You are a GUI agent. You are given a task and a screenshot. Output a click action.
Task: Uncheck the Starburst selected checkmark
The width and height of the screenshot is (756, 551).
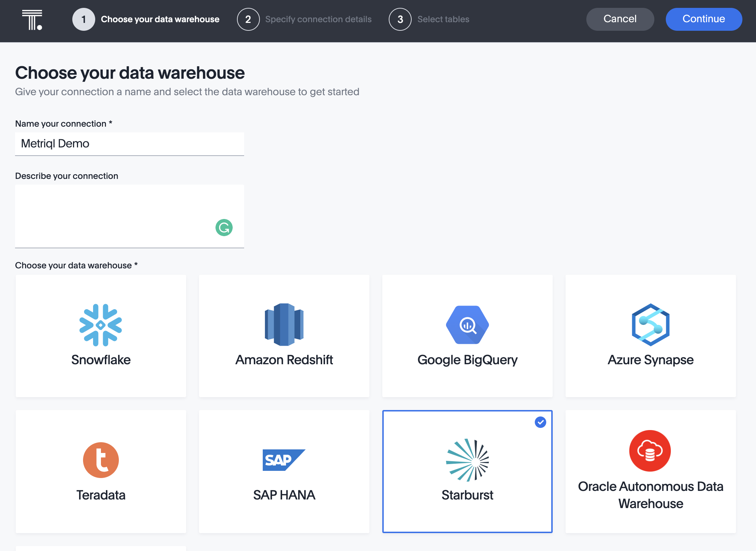(x=540, y=422)
